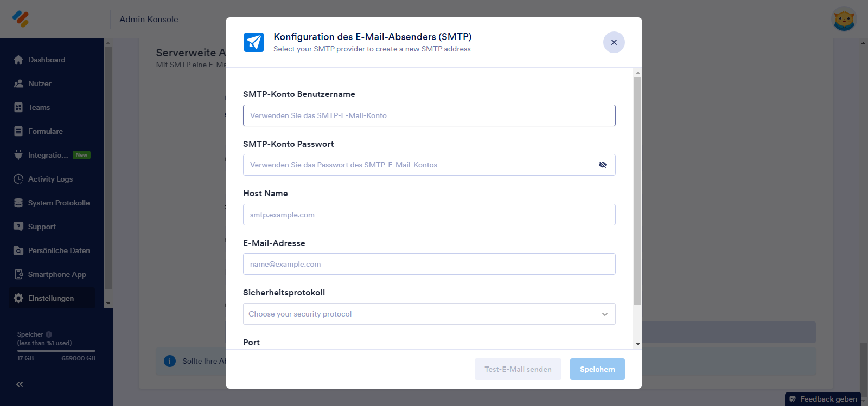Viewport: 868px width, 406px height.
Task: Open System Protokolle database icon
Action: click(18, 203)
